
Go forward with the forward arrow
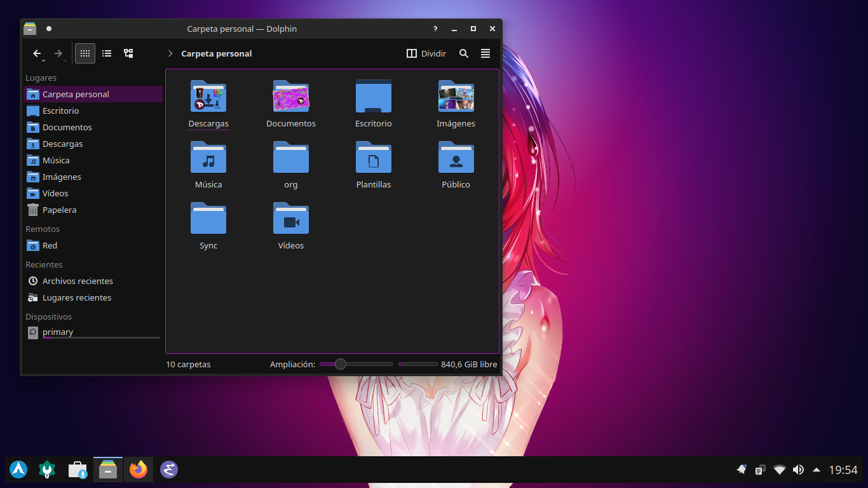(58, 54)
